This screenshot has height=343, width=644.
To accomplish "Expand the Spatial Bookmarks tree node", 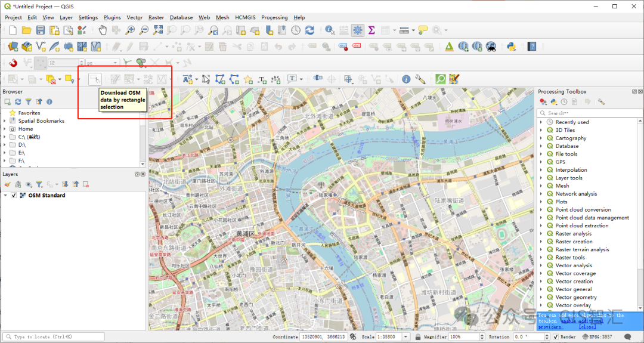I will point(5,121).
